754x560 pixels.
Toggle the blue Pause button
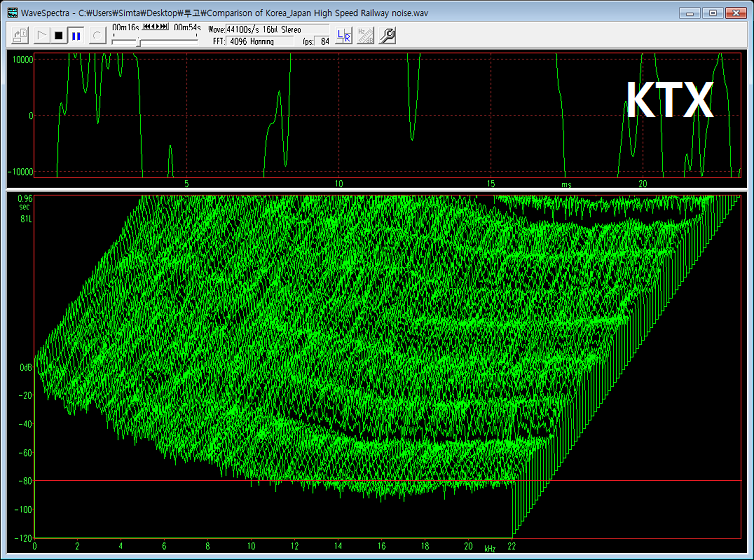(x=76, y=35)
